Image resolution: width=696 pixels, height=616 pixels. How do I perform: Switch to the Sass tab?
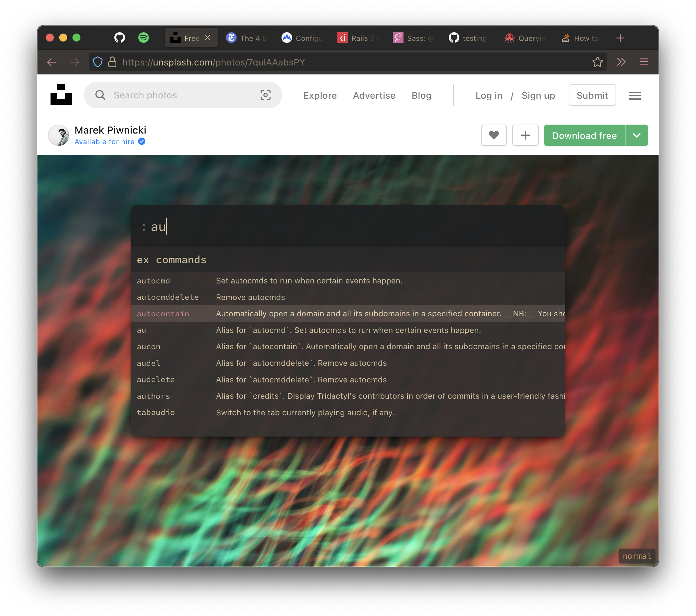point(413,38)
